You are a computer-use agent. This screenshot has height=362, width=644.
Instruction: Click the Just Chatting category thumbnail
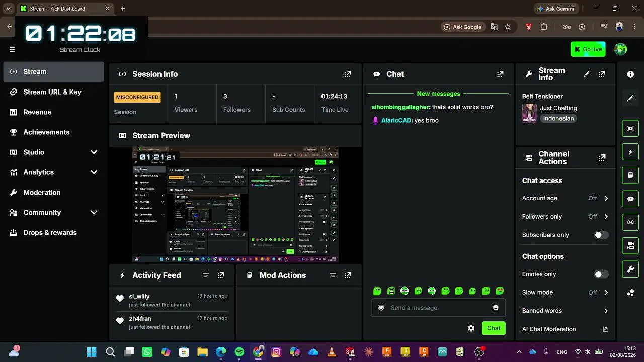click(x=529, y=113)
